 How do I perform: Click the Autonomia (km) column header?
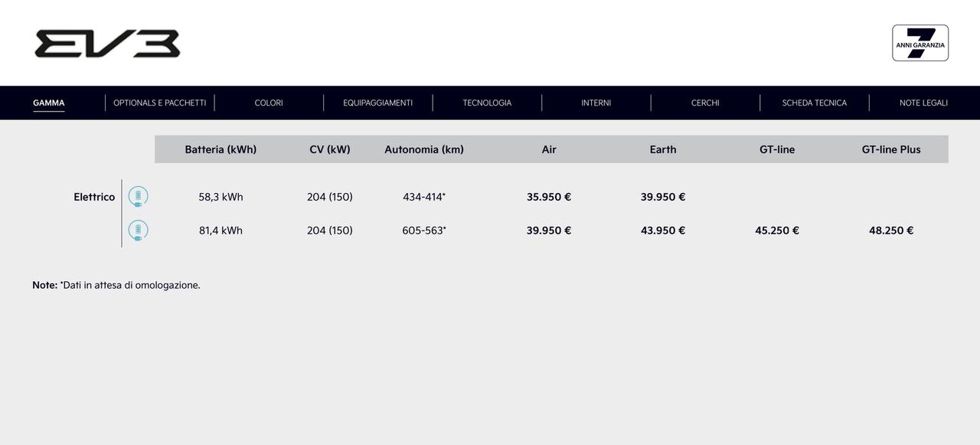pos(424,149)
